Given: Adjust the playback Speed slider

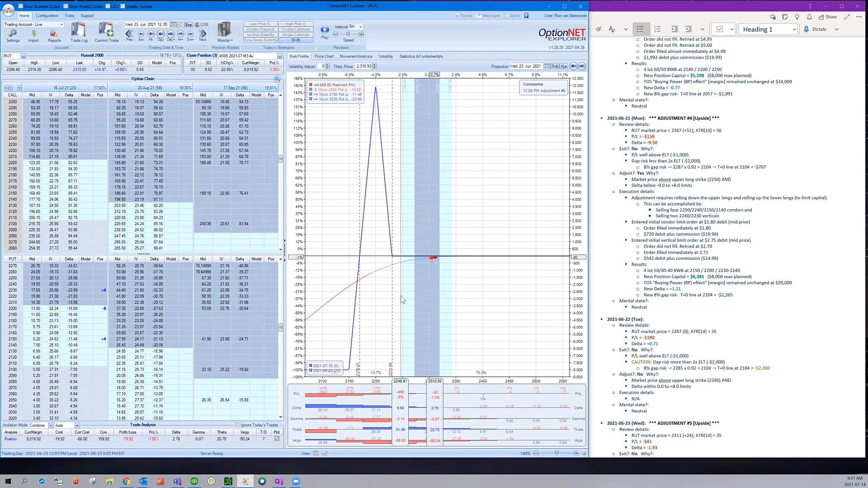Looking at the screenshot, I should click(x=348, y=34).
